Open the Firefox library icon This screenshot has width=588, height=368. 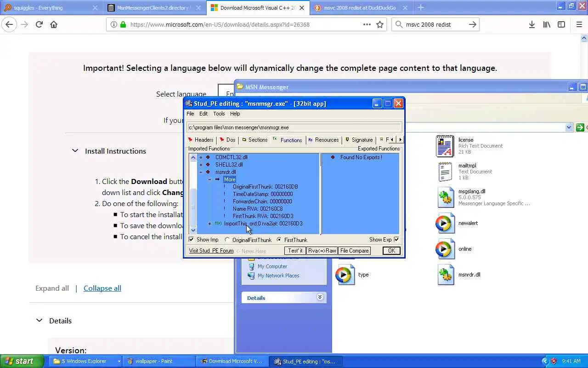[x=547, y=24]
